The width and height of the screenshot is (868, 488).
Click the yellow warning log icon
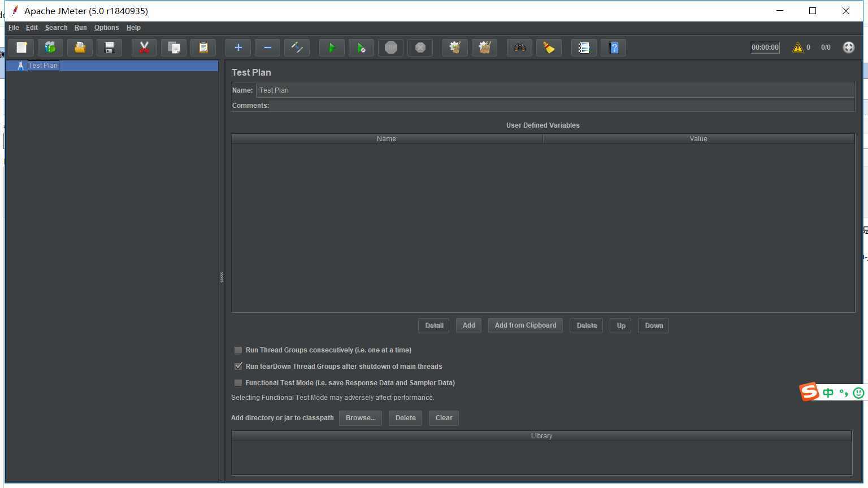797,47
